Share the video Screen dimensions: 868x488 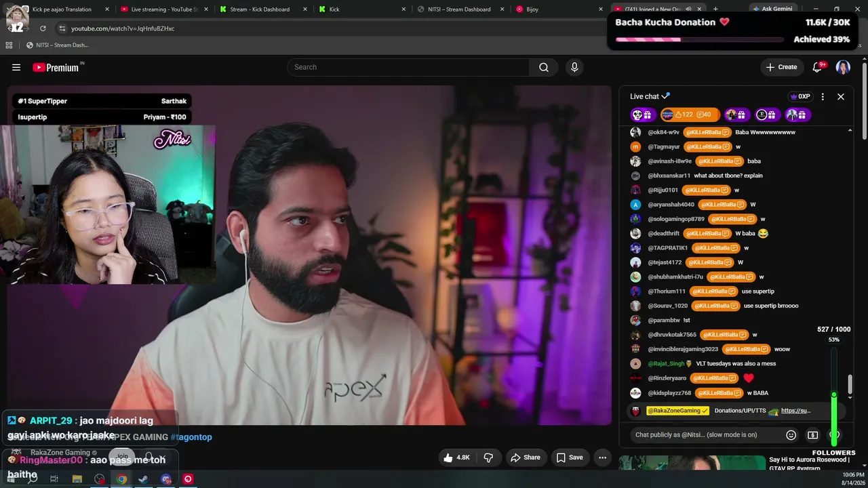(526, 457)
